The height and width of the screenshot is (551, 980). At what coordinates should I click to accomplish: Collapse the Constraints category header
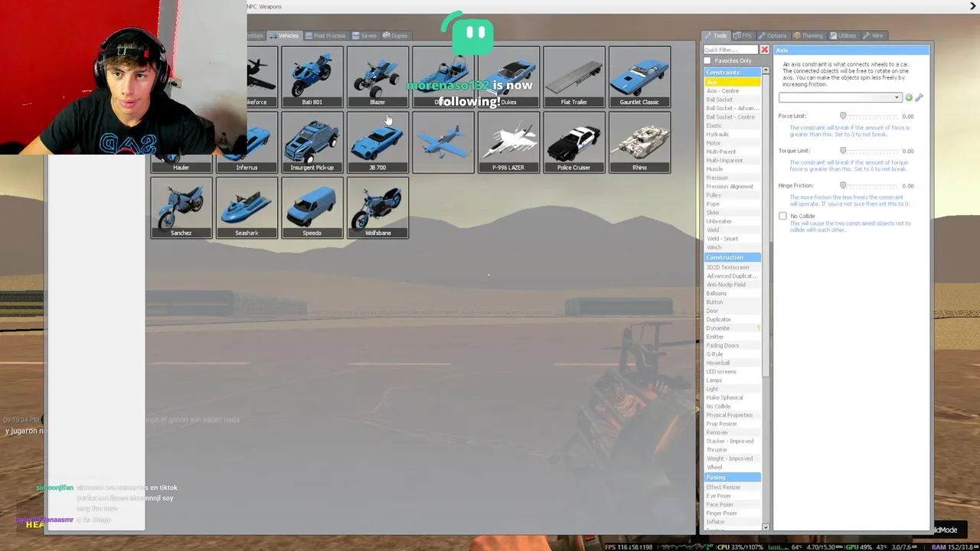(x=732, y=72)
